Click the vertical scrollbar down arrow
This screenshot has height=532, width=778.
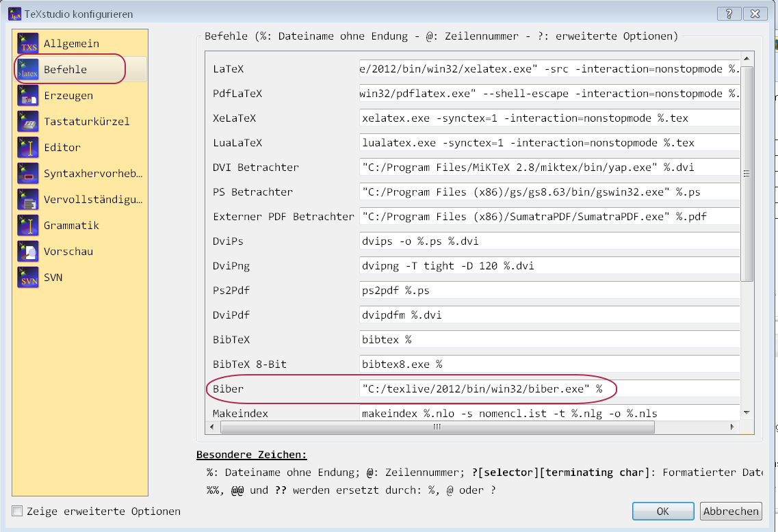coord(747,412)
